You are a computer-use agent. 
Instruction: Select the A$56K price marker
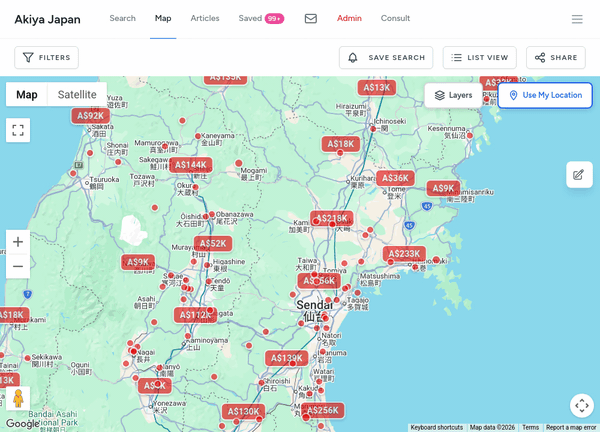pos(319,281)
